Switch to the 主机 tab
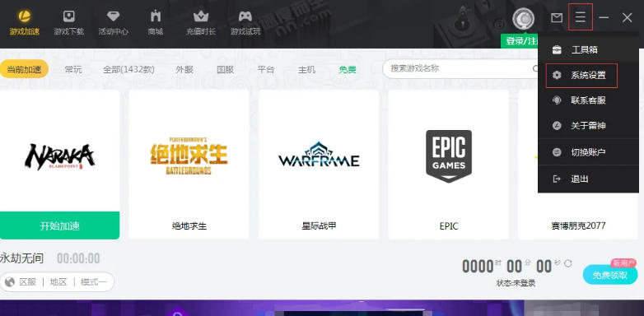 tap(307, 70)
